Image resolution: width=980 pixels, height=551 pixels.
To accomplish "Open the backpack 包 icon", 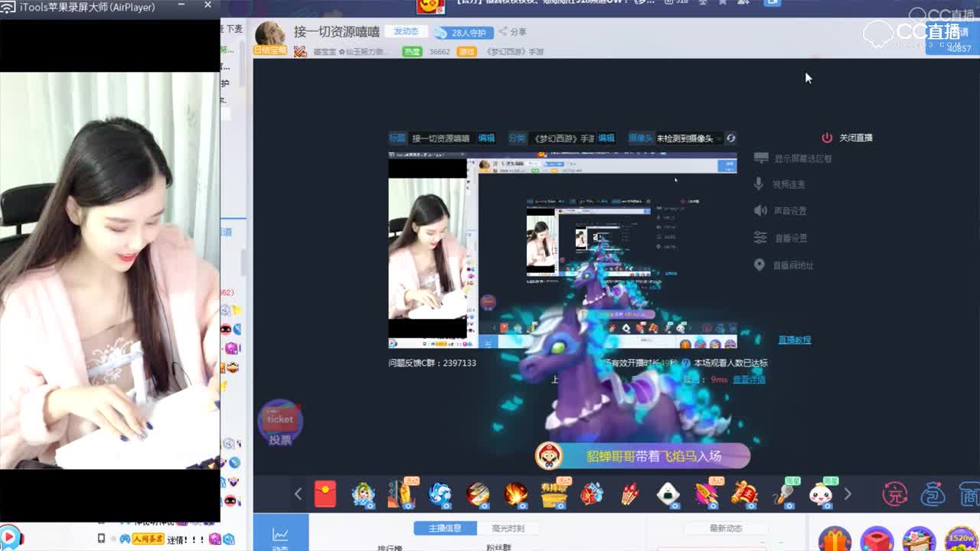I will click(x=933, y=494).
